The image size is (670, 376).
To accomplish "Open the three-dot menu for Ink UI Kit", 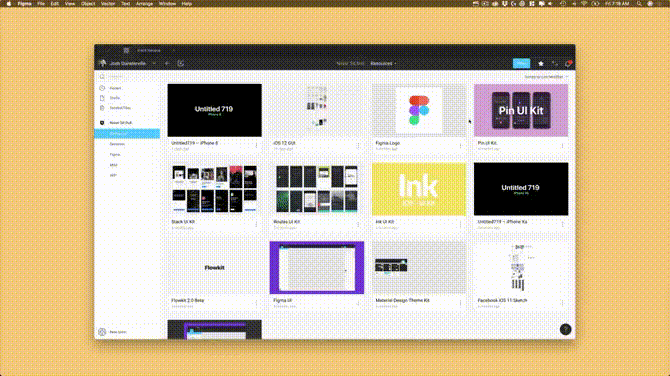I will (460, 224).
